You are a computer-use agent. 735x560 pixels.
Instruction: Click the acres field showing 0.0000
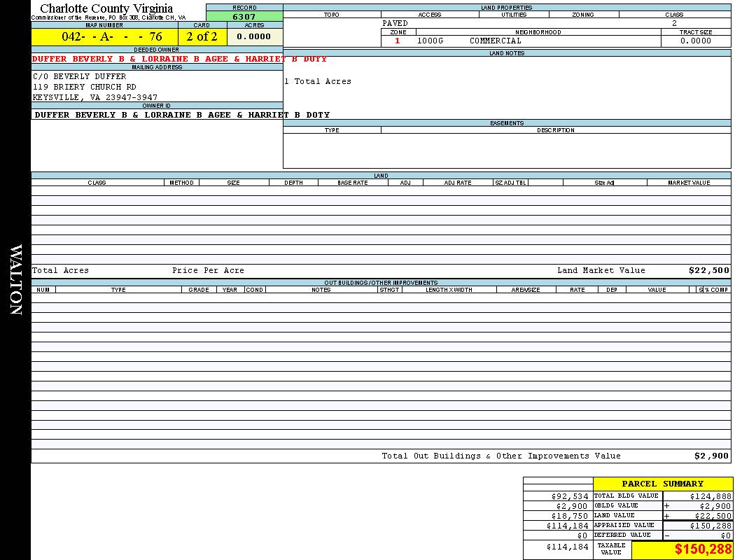[x=254, y=37]
